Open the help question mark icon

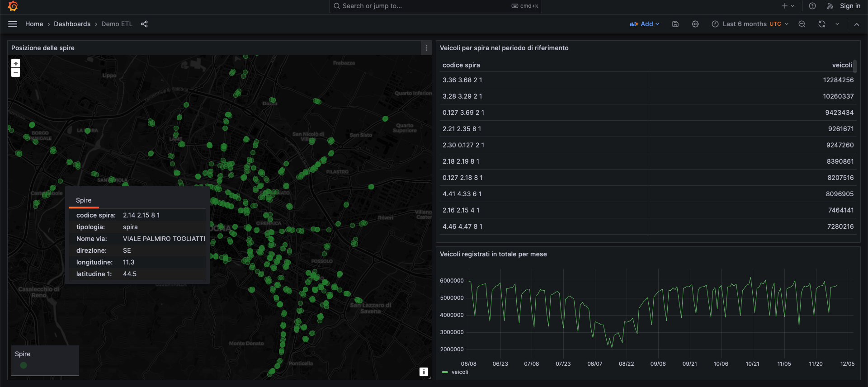[x=812, y=6]
